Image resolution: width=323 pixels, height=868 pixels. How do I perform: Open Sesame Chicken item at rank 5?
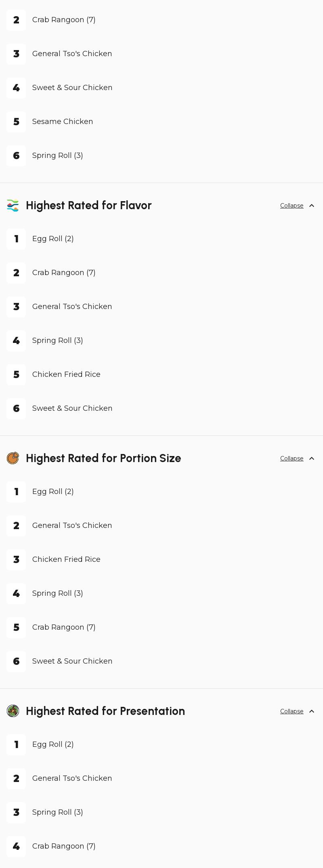(63, 122)
